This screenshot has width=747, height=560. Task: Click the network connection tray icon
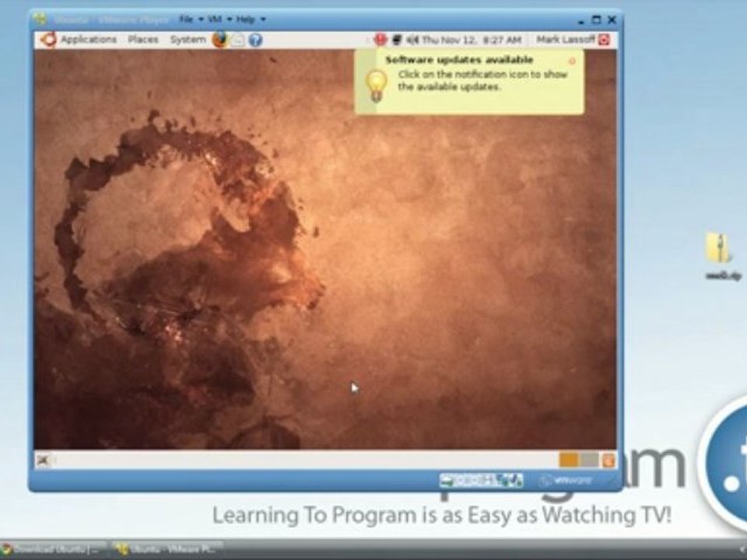coord(396,40)
